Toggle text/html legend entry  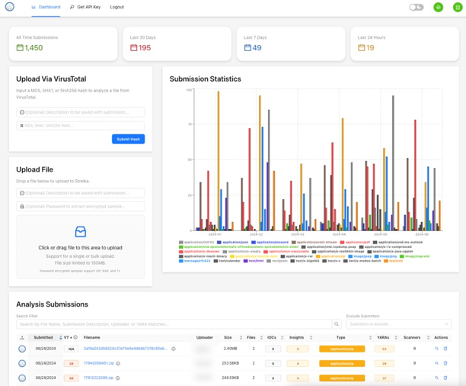coord(253,261)
